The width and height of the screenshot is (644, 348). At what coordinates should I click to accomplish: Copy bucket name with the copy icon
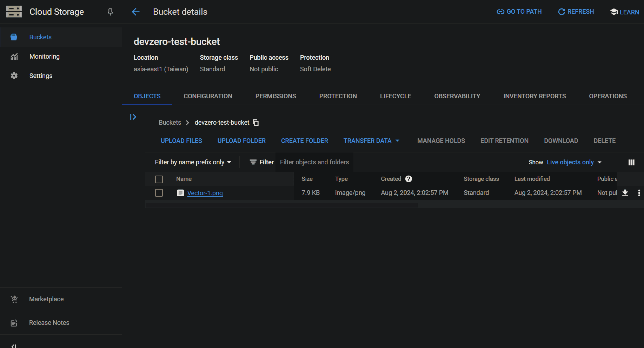pos(256,123)
